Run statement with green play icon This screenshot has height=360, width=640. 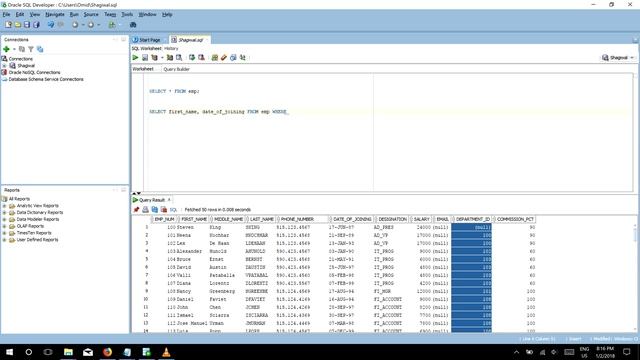136,58
